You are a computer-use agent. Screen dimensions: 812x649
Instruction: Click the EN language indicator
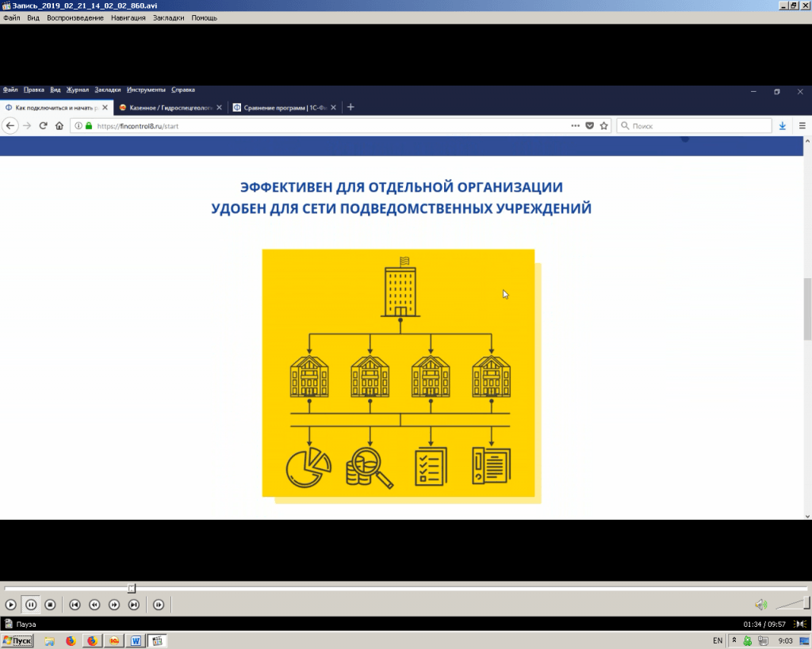[718, 640]
